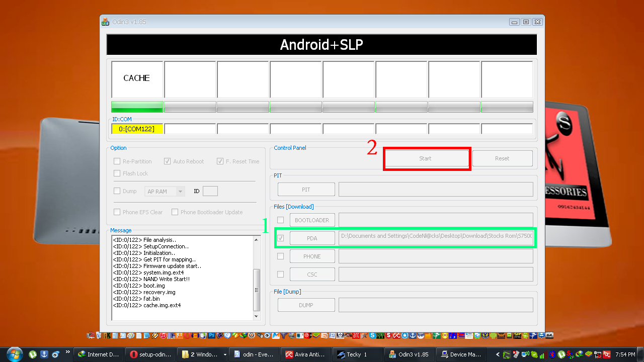
Task: Click the Skype icon in the desktop dock
Action: coord(372,335)
